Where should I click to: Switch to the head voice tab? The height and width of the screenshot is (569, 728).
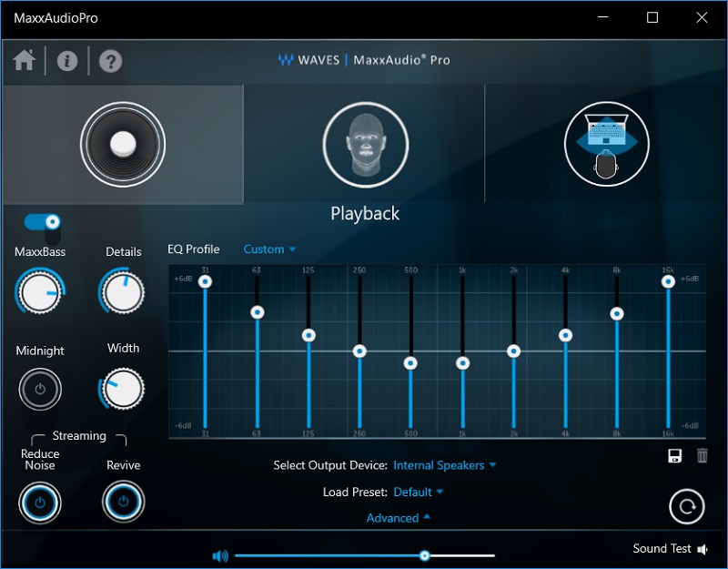pos(366,145)
